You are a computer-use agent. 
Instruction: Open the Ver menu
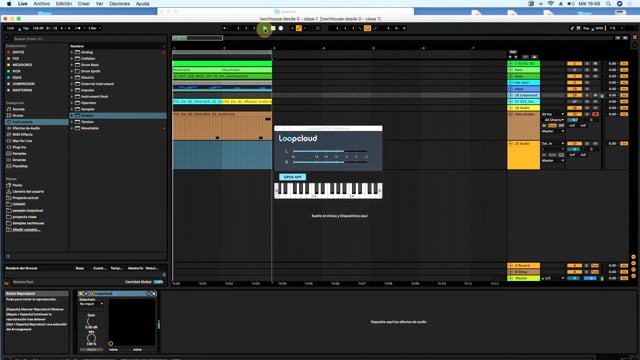[99, 4]
